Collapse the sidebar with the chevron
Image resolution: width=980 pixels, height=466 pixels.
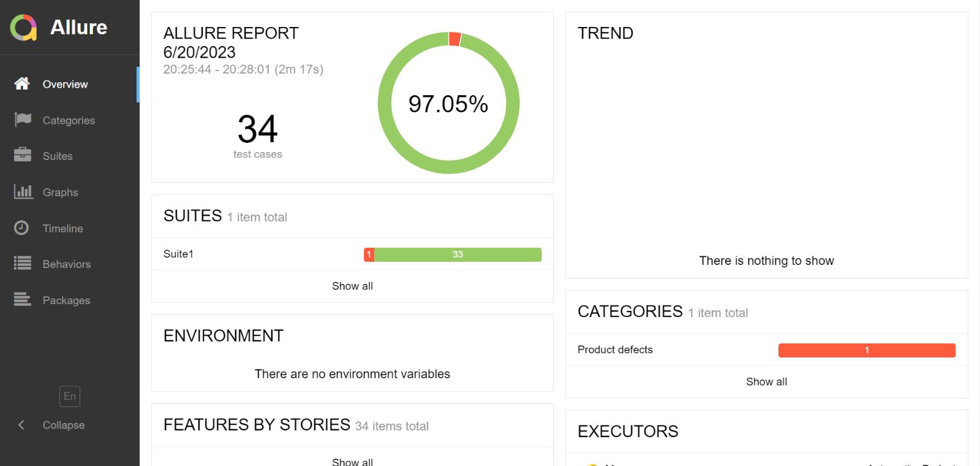pos(21,425)
